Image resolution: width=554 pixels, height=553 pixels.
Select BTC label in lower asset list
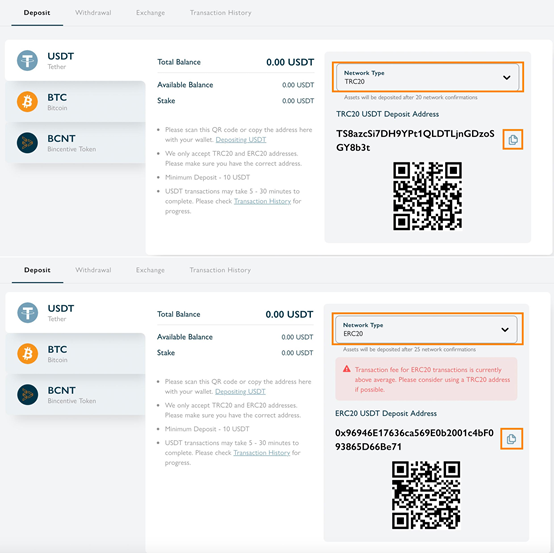pyautogui.click(x=57, y=349)
